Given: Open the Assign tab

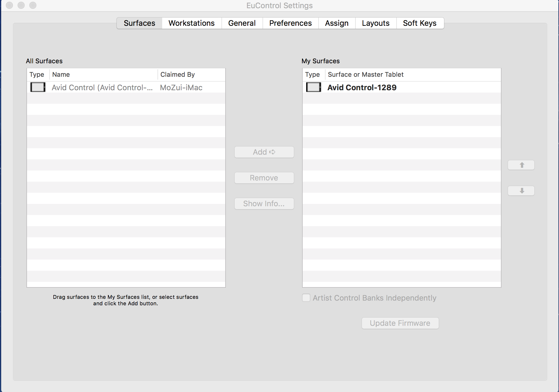Looking at the screenshot, I should [x=337, y=23].
